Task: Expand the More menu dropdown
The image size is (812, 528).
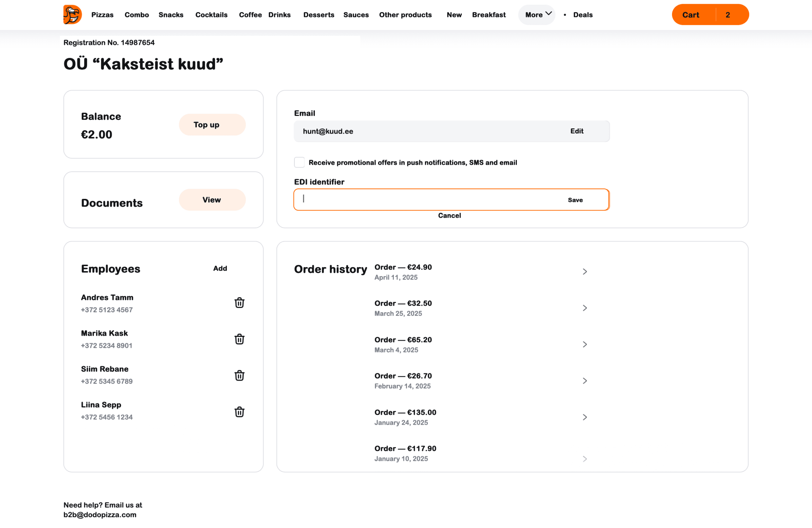Action: click(x=537, y=15)
